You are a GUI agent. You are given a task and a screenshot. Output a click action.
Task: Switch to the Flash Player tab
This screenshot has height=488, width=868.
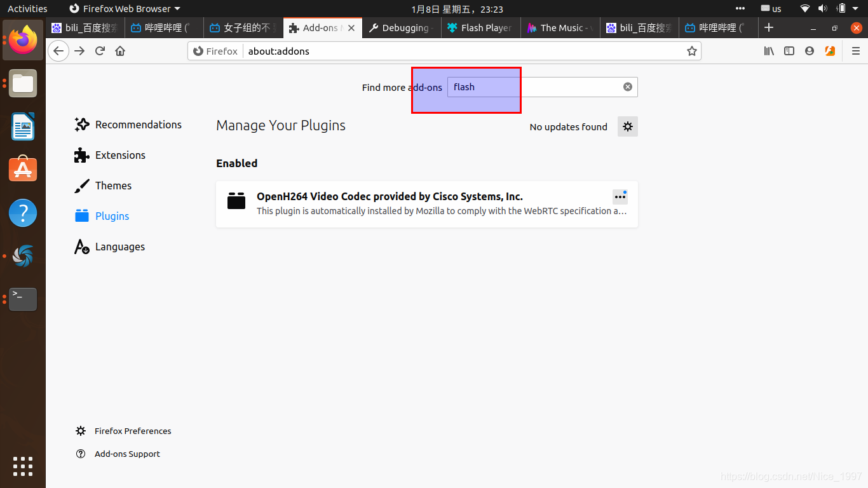point(481,28)
